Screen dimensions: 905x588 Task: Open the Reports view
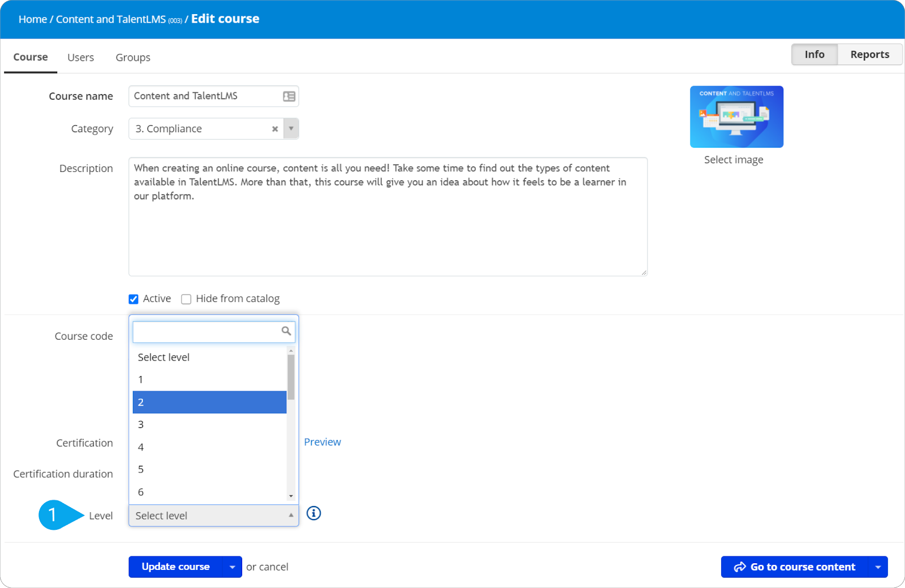[870, 54]
